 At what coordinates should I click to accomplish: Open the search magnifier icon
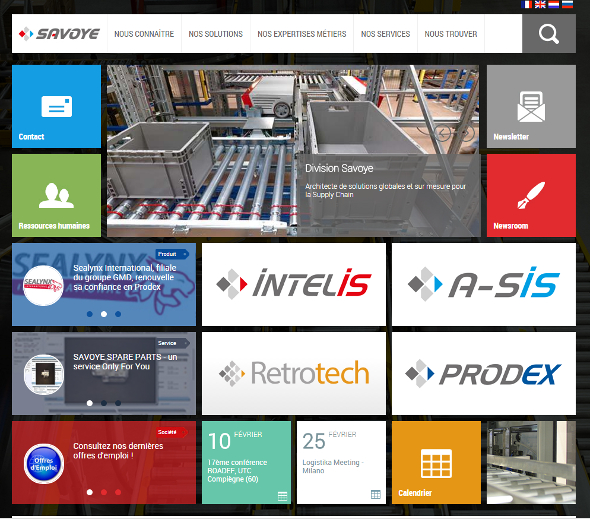click(549, 34)
